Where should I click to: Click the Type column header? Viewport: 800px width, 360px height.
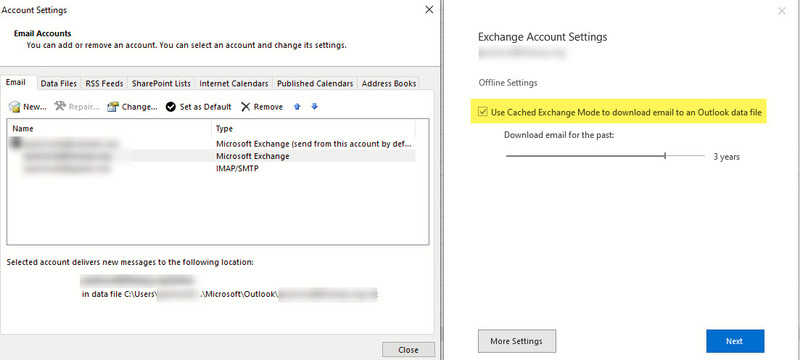[x=313, y=128]
